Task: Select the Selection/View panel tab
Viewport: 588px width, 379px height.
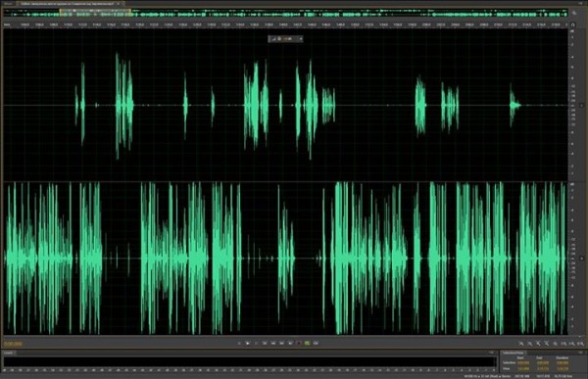Action: 513,353
